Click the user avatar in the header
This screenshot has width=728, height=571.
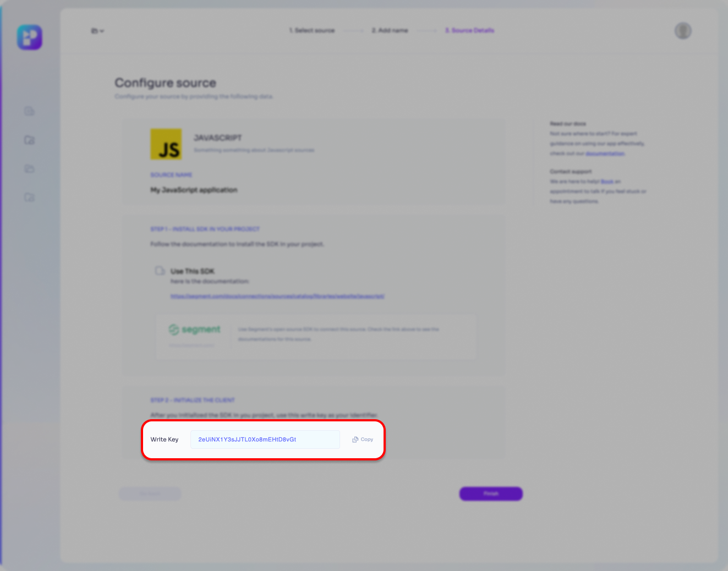(683, 31)
